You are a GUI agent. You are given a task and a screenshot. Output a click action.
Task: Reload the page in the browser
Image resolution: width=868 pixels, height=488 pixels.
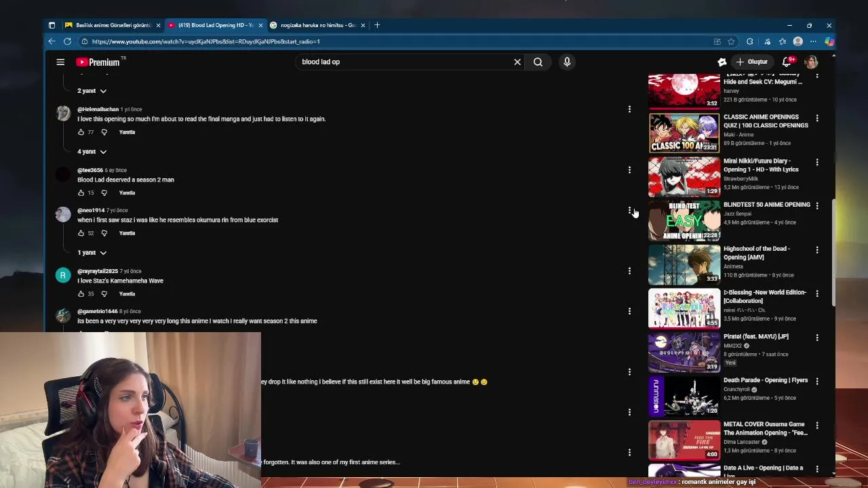[67, 41]
